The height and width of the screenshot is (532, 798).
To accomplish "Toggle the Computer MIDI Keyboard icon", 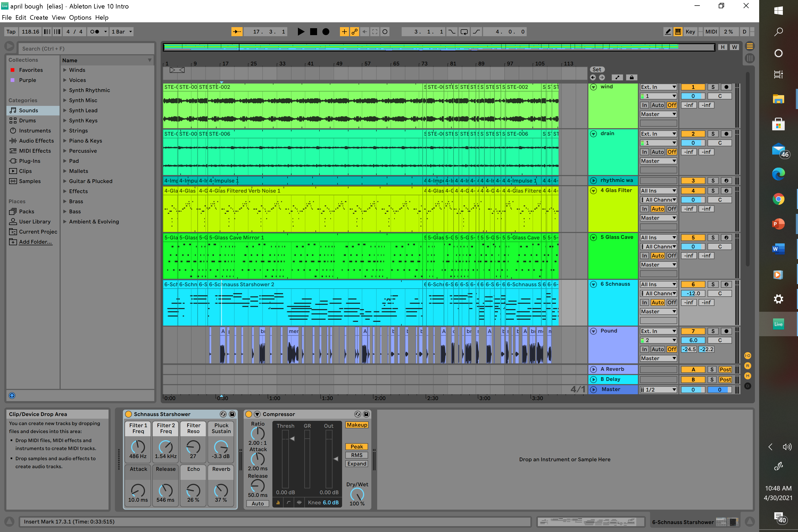I will [x=678, y=32].
